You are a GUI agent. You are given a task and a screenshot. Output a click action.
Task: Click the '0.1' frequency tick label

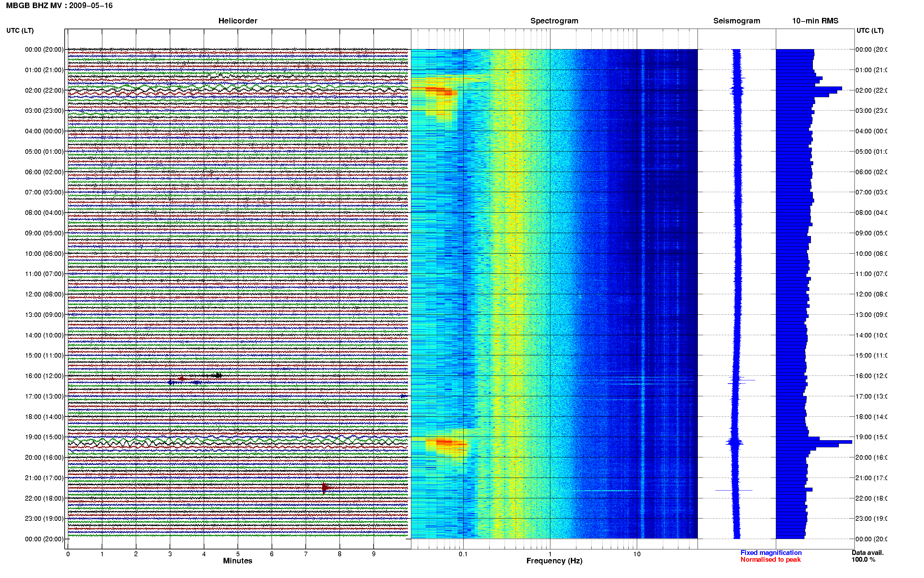pos(463,554)
